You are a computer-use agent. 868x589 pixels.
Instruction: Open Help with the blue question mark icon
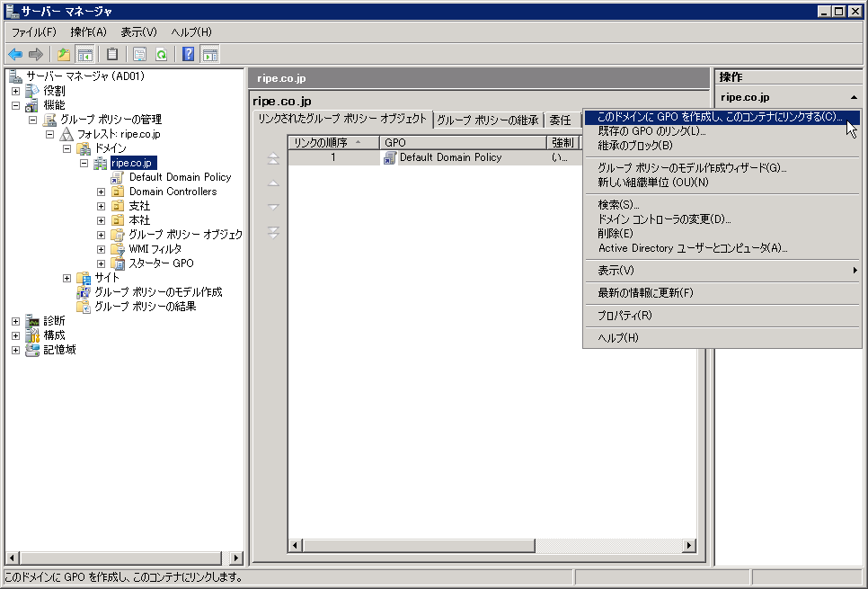[x=188, y=54]
